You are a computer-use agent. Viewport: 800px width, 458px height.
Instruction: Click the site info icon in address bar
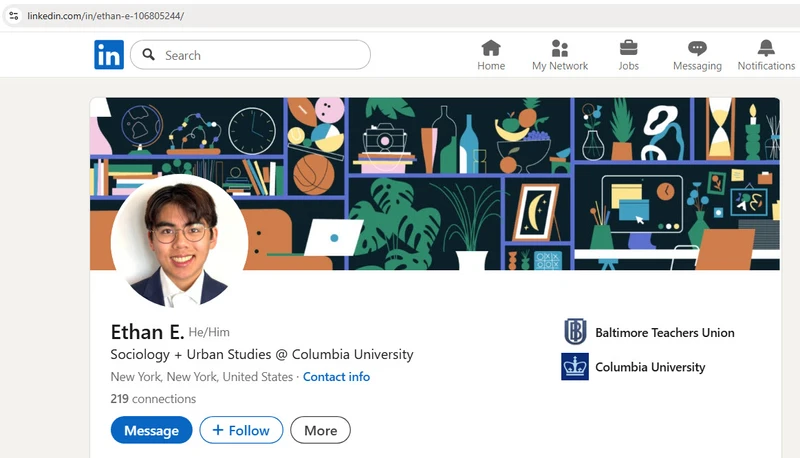14,16
